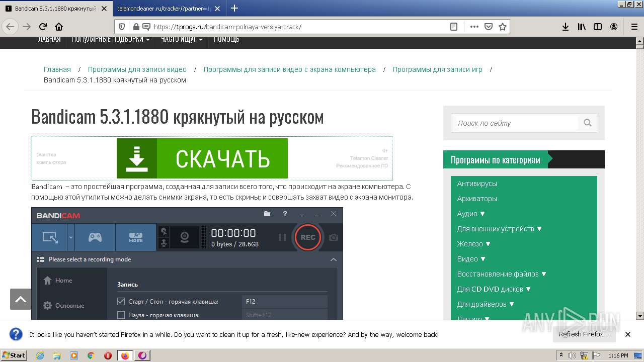Expand Аудио category
This screenshot has width=644, height=362.
pos(471,214)
